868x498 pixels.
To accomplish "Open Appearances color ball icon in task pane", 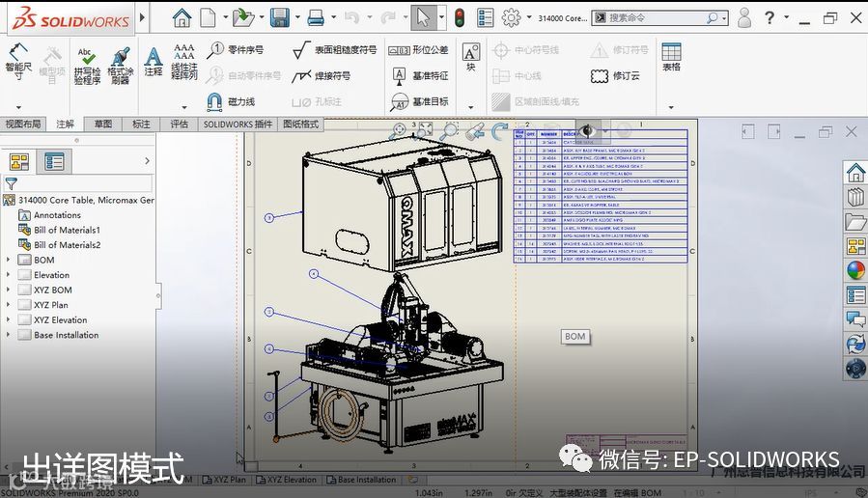I will coord(855,270).
